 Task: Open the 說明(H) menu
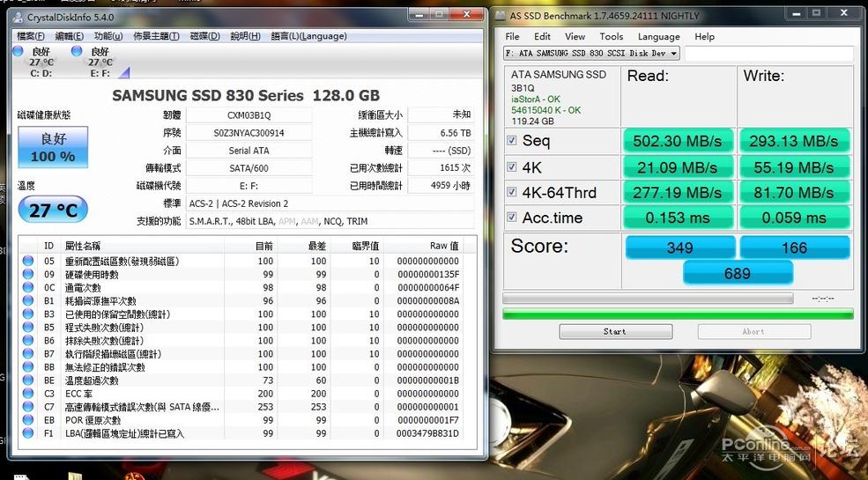pyautogui.click(x=245, y=36)
